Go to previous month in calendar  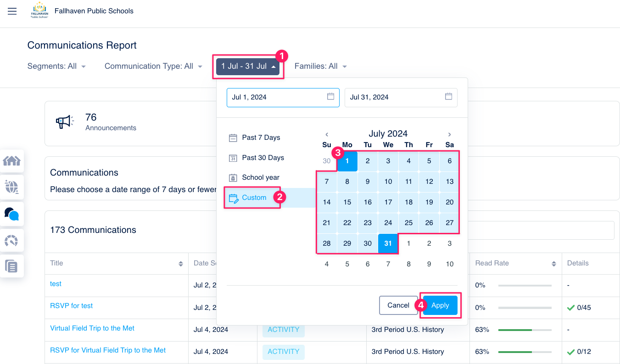(x=327, y=134)
